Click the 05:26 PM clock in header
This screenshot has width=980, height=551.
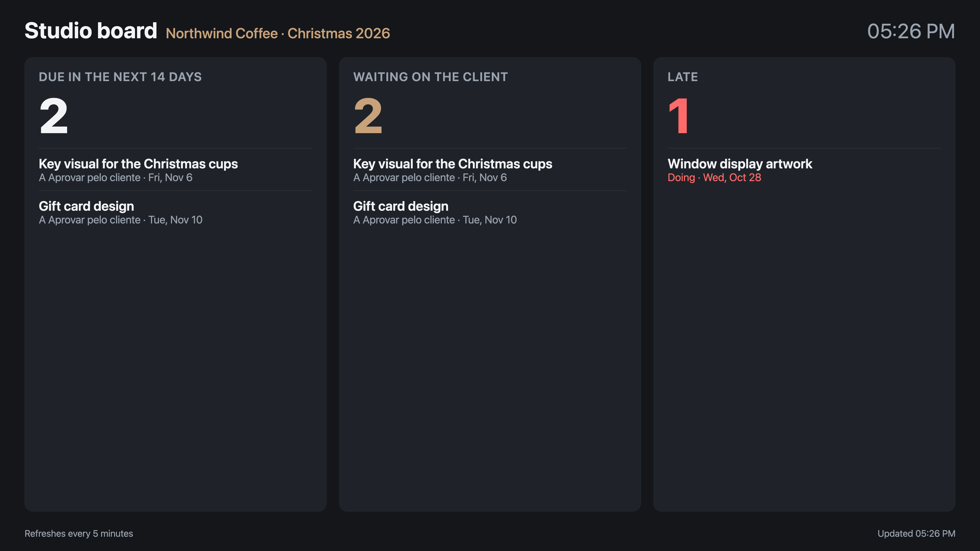click(911, 31)
